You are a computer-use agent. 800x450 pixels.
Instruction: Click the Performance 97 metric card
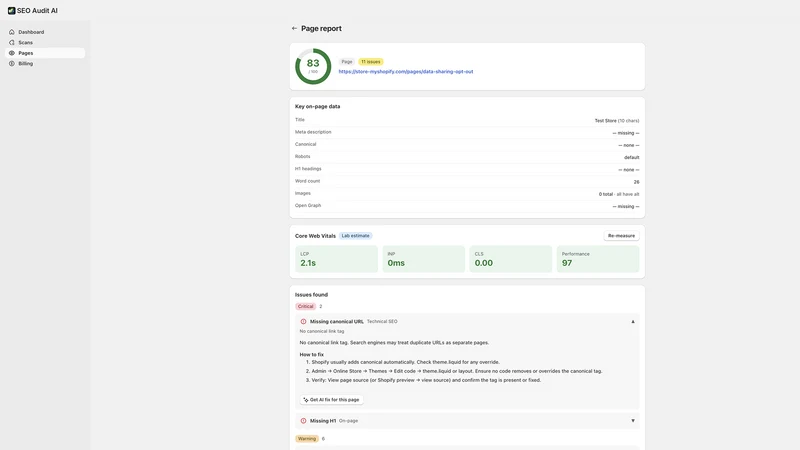[598, 259]
